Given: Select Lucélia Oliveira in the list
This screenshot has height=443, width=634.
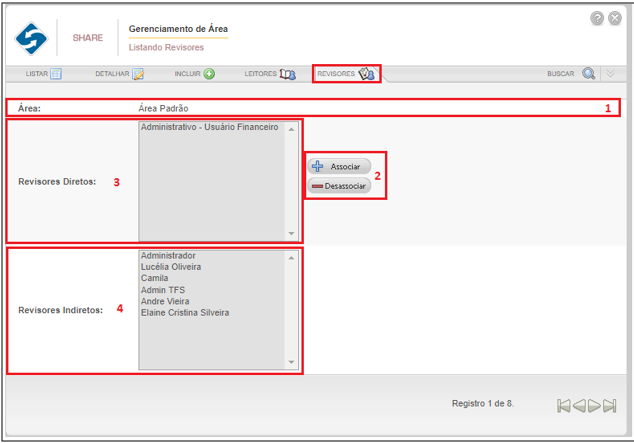Looking at the screenshot, I should click(171, 267).
